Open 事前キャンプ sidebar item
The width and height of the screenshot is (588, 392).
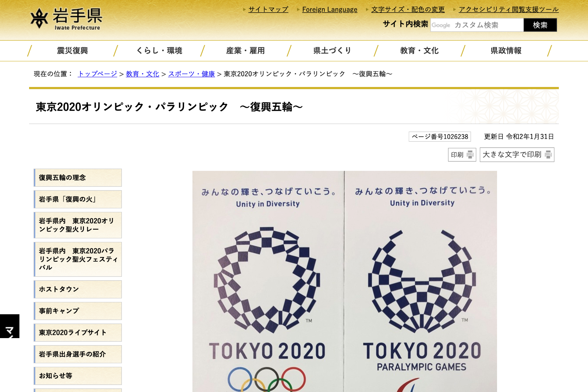pyautogui.click(x=78, y=311)
